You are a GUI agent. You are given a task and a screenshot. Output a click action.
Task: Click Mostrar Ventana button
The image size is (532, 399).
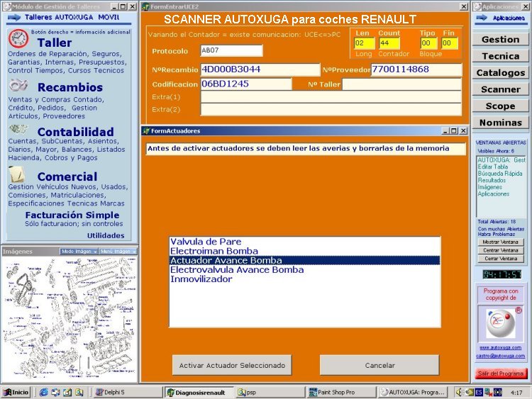pyautogui.click(x=501, y=242)
